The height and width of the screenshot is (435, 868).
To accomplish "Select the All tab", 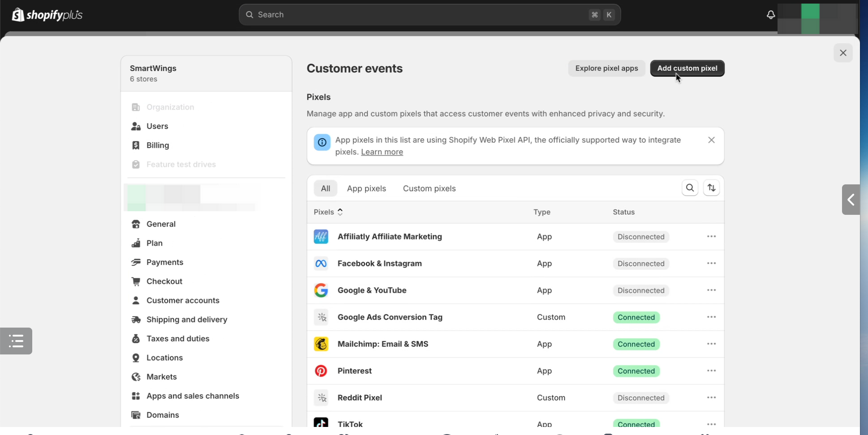I will pyautogui.click(x=326, y=188).
